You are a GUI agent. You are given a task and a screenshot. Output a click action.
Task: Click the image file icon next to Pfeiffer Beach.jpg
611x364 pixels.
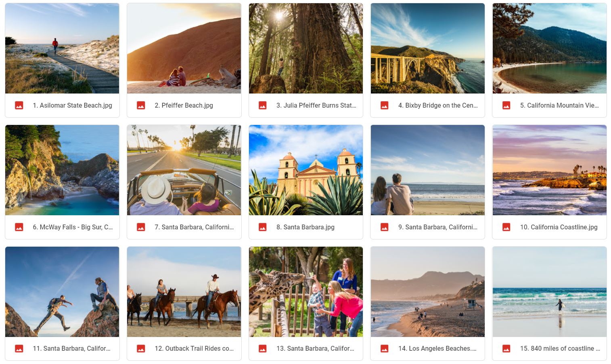[141, 106]
